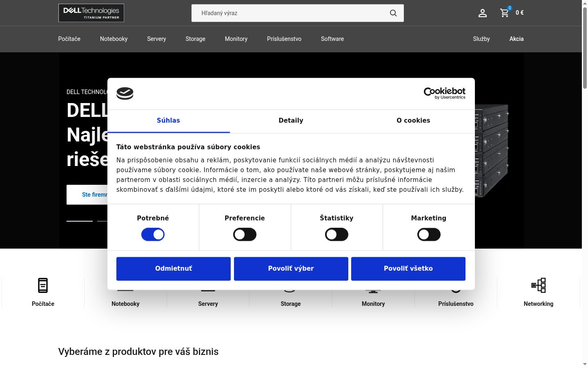588x368 pixels.
Task: Click the Povoliť všetko button
Action: click(408, 269)
